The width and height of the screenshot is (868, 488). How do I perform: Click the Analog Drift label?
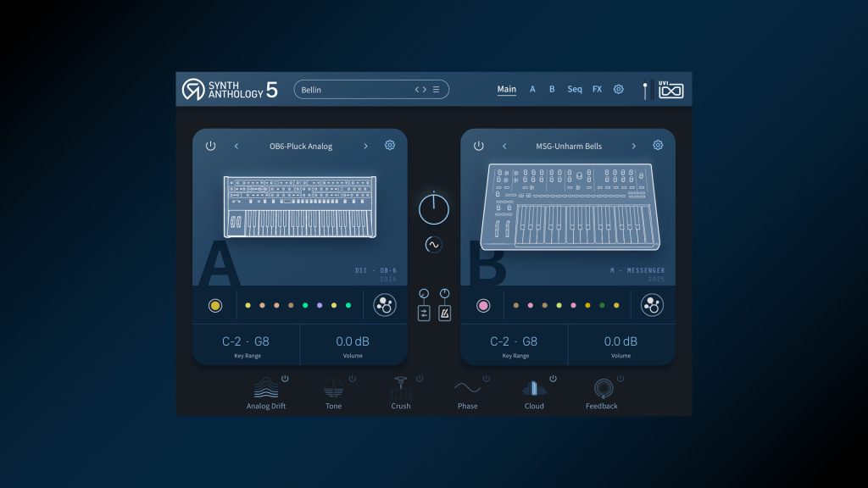[x=266, y=406]
